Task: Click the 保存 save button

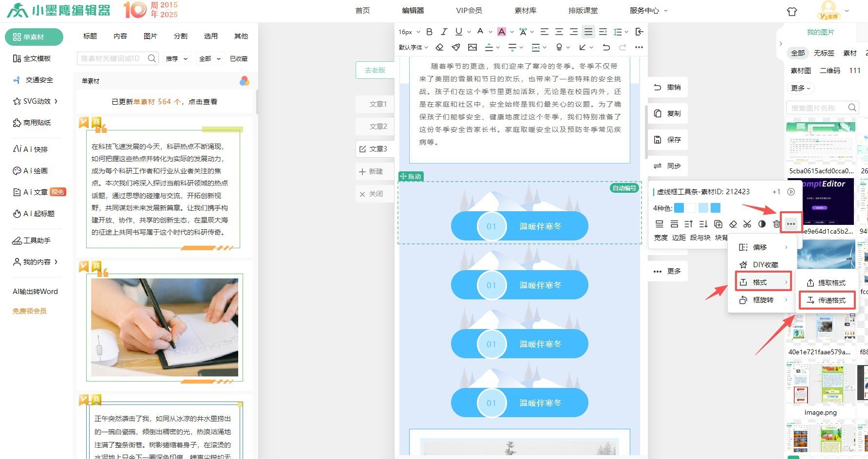Action: (x=667, y=140)
